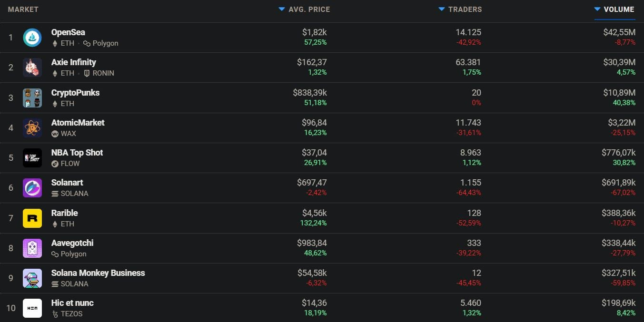Viewport: 644px width, 322px height.
Task: Open the AtomicMarket market link
Action: (x=78, y=122)
